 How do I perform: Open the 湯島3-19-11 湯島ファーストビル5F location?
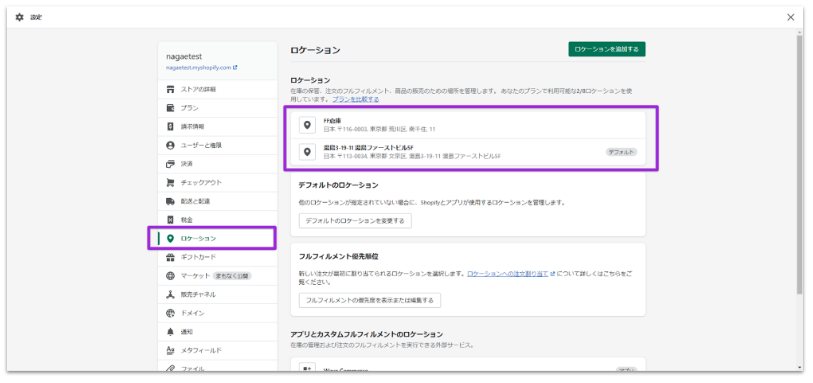click(x=468, y=152)
